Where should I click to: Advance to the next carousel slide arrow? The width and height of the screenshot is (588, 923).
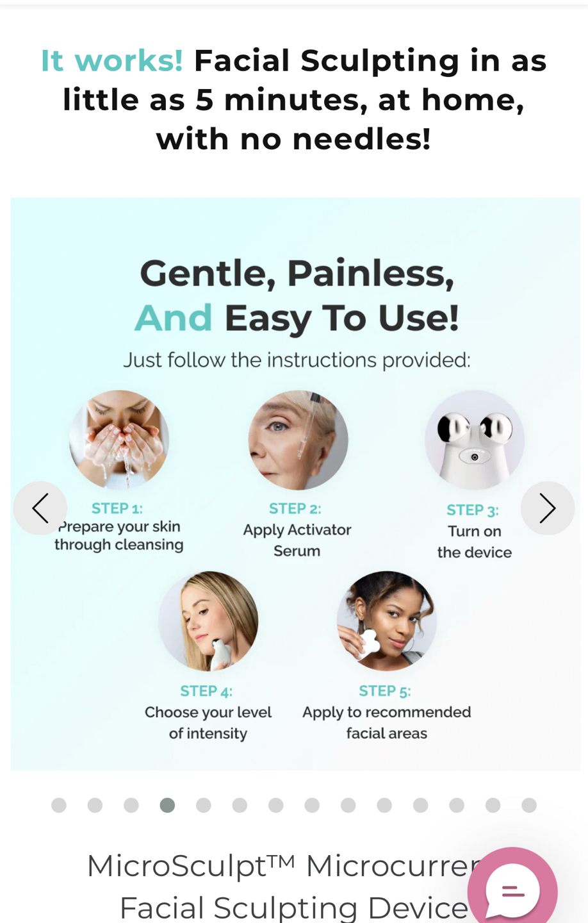548,508
